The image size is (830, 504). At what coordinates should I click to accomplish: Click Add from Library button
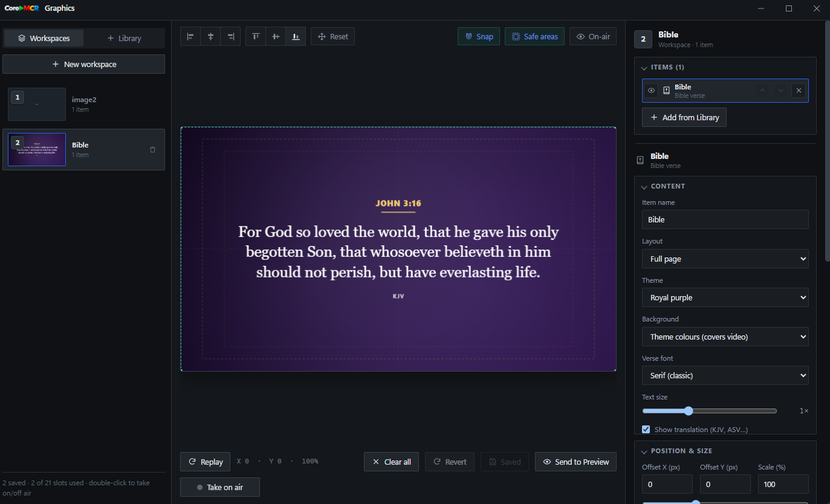coord(684,117)
